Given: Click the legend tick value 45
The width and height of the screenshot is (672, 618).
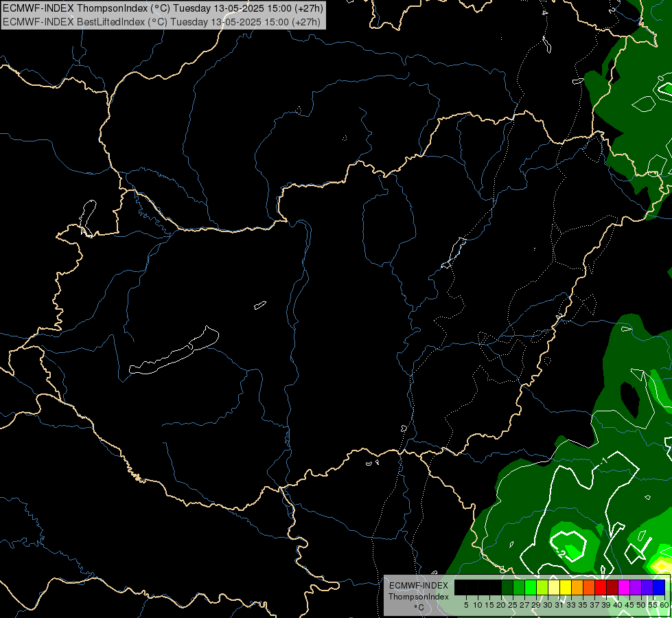Looking at the screenshot, I should [x=629, y=605].
